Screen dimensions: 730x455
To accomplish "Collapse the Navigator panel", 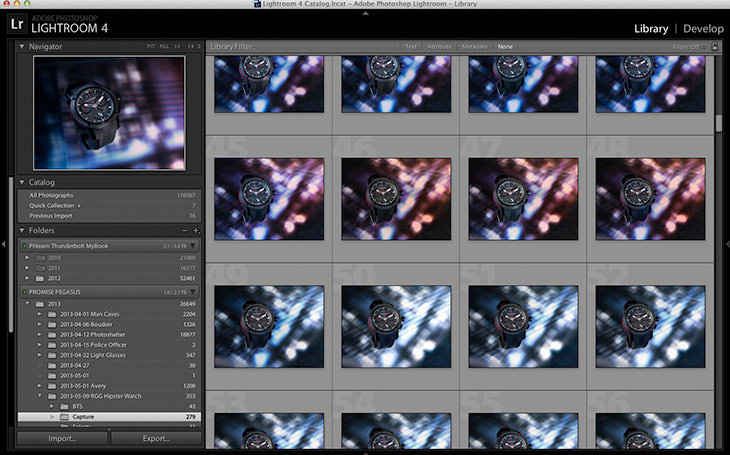I will click(21, 46).
